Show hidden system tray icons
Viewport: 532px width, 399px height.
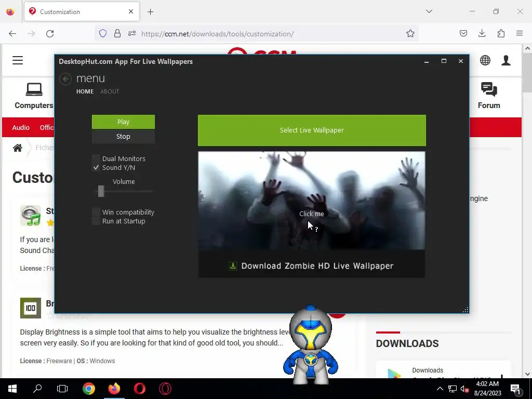coord(440,389)
